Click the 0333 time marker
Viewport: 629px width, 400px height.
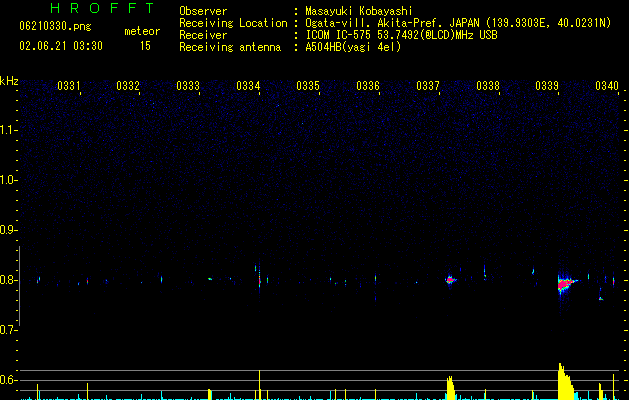(x=188, y=86)
